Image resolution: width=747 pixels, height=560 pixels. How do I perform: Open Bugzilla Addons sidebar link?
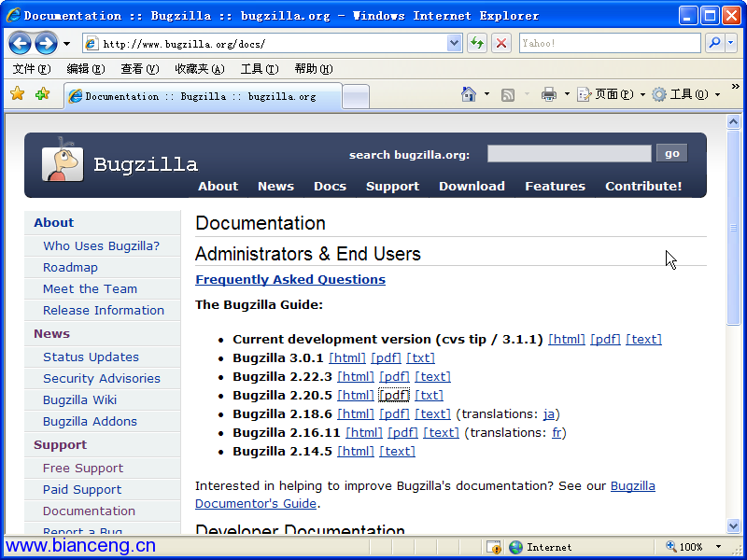(x=90, y=422)
